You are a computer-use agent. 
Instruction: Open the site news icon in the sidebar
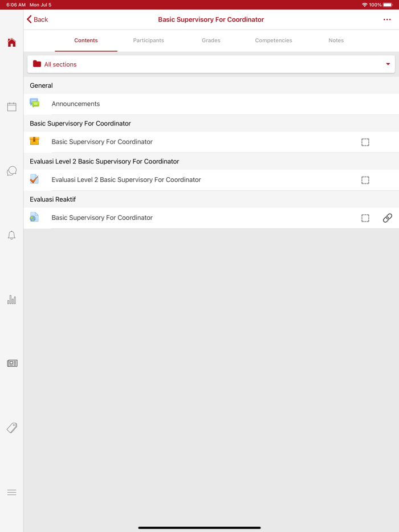coord(11,363)
